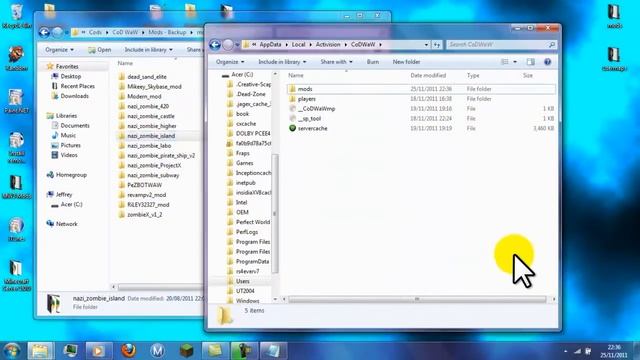The image size is (640, 360).
Task: Click Mods - Backup breadcrumb in back window
Action: point(167,32)
